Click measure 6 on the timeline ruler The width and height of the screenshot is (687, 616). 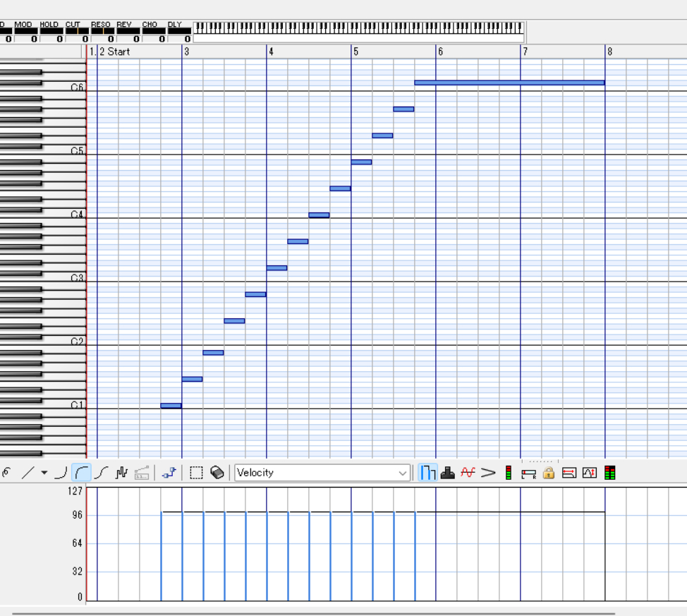pos(440,52)
